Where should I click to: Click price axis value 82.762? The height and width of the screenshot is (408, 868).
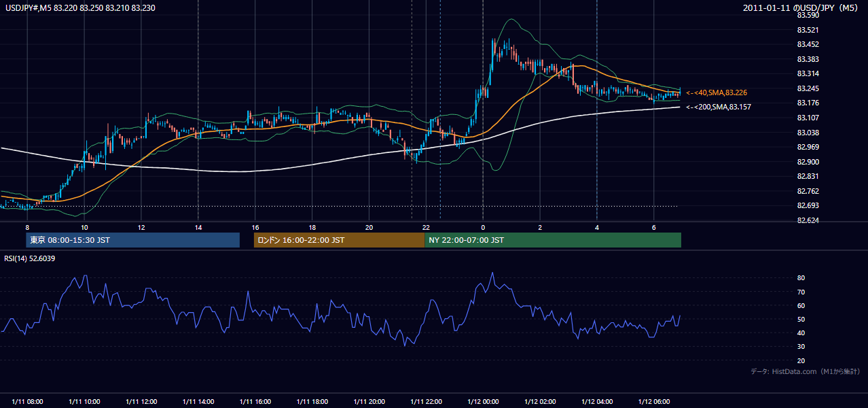click(x=808, y=191)
